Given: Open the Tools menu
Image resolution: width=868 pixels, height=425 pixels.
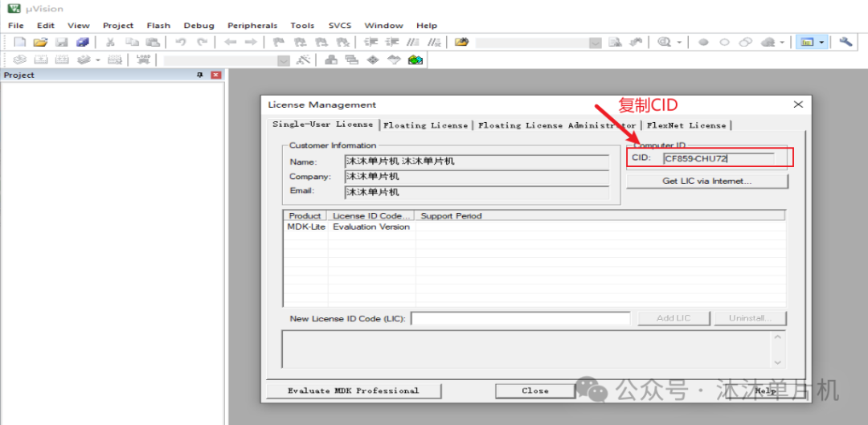Looking at the screenshot, I should click(302, 26).
